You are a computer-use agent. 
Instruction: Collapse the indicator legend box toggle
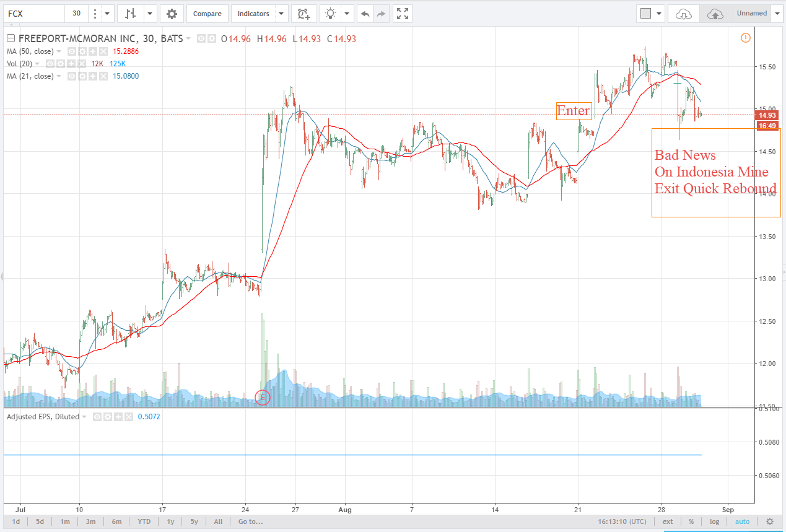(11, 38)
